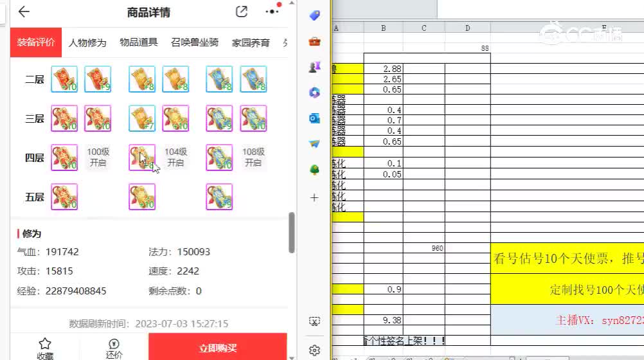Click the screenshot capture sidebar icon
This screenshot has width=644, height=360.
314,321
